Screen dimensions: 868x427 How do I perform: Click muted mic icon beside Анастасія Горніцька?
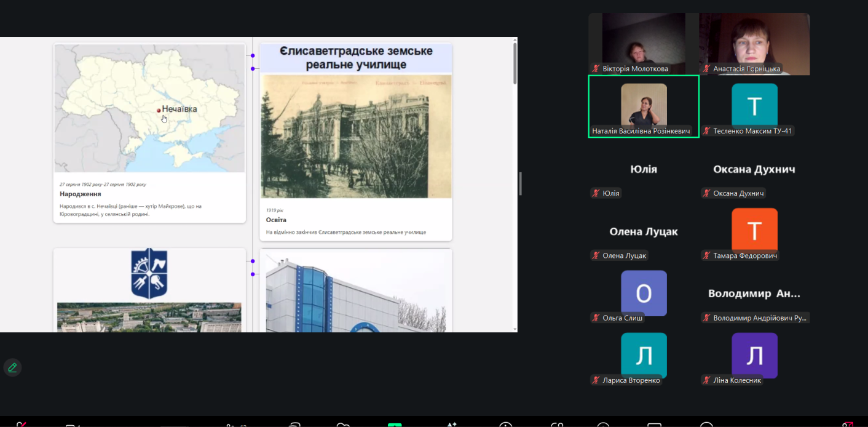click(707, 69)
